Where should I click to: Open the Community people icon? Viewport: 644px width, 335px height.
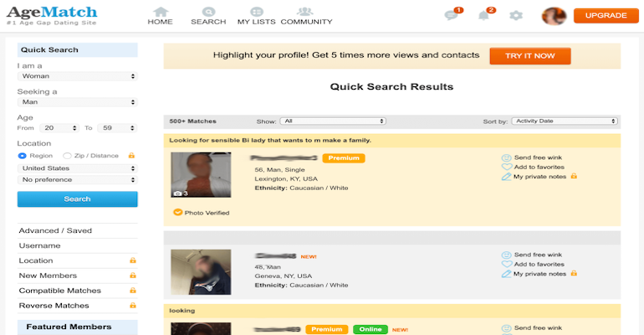tap(306, 12)
